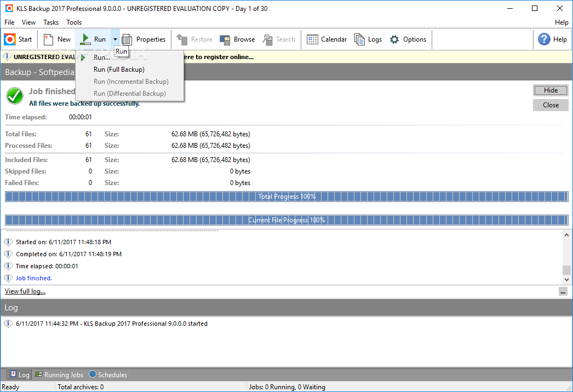Image resolution: width=573 pixels, height=392 pixels.
Task: Select Run (Incremental Backup) entry
Action: click(129, 82)
